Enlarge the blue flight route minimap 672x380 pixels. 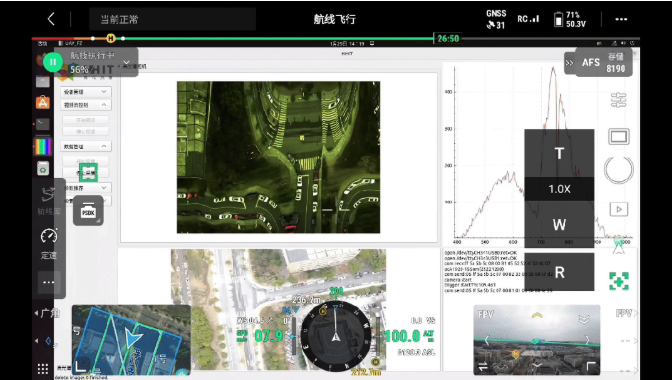(x=131, y=340)
